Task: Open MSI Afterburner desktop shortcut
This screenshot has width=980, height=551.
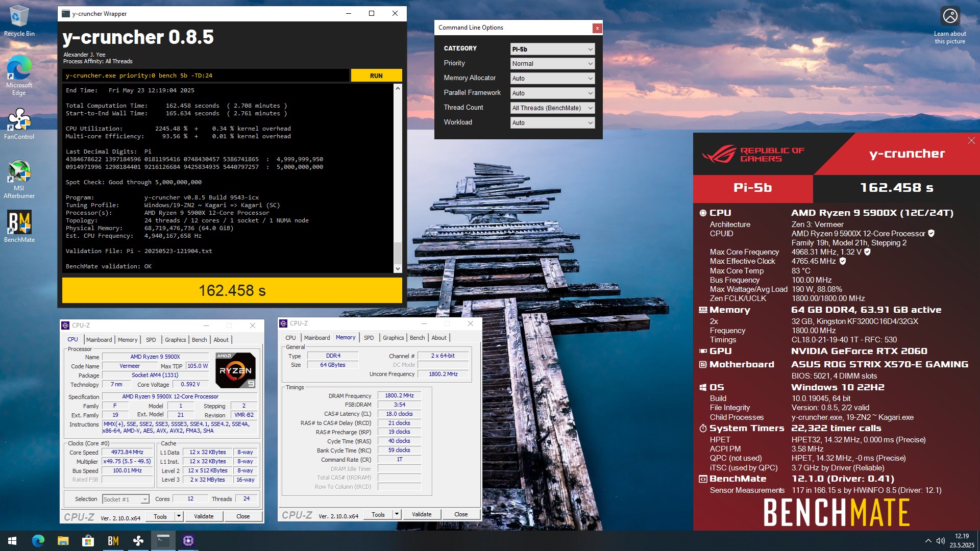Action: click(x=19, y=179)
